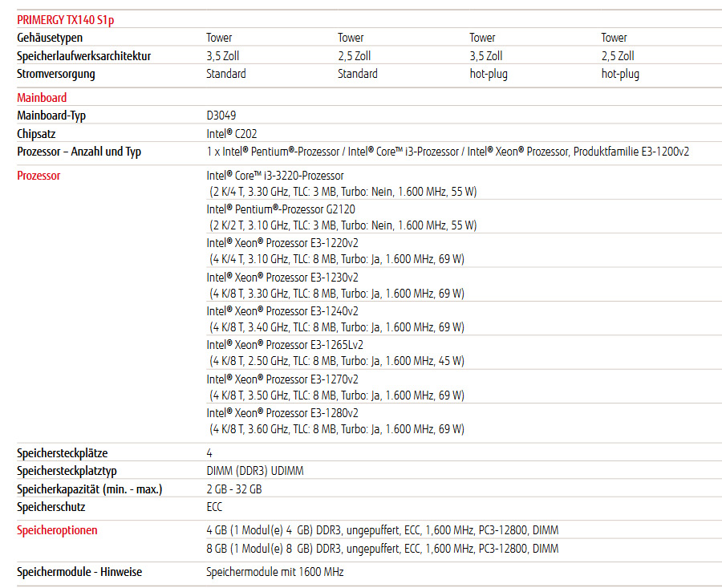Viewport: 722px width, 588px height.
Task: Click the Mainboard-Typ value D3049
Action: point(221,116)
